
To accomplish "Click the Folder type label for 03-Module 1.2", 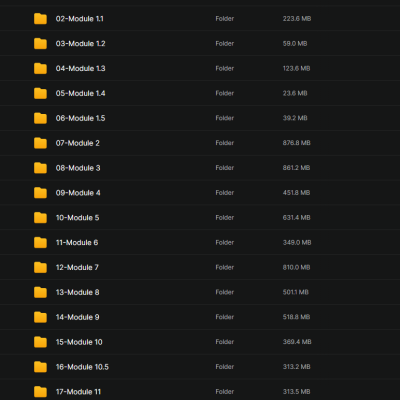I will [225, 44].
